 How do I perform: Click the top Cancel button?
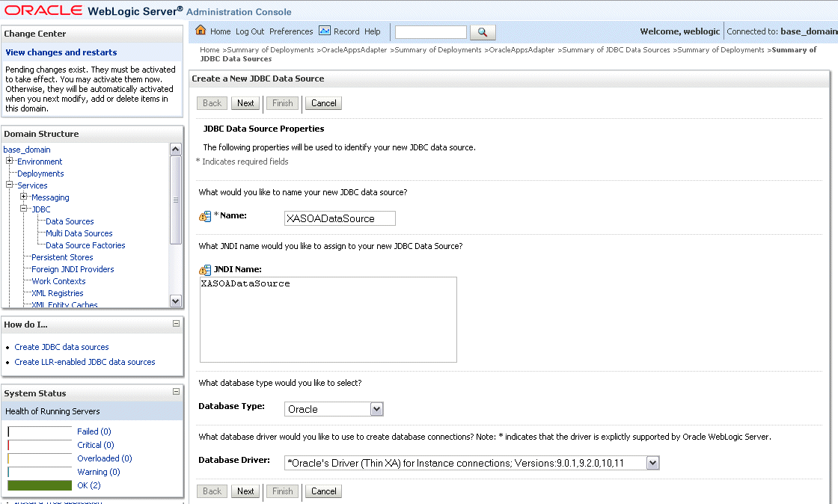pos(324,103)
